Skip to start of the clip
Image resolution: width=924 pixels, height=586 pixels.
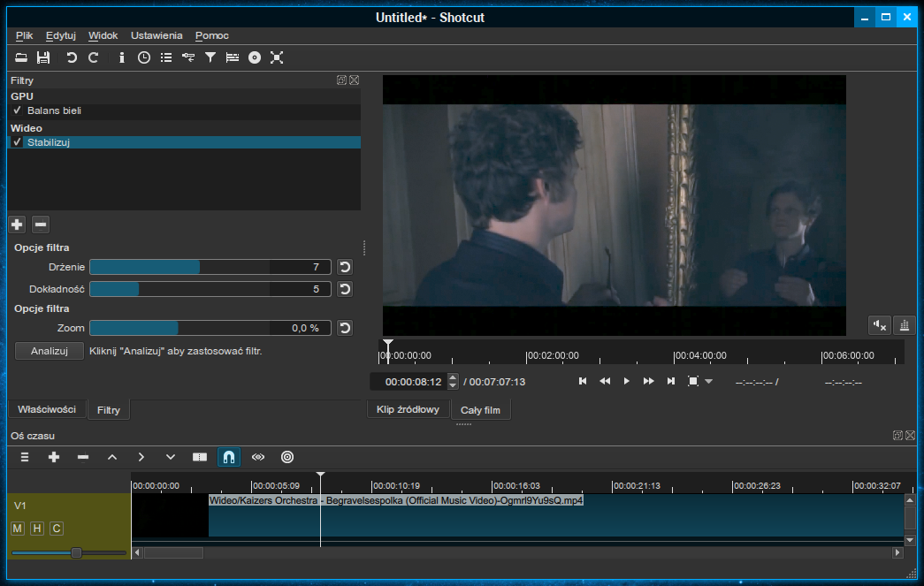pyautogui.click(x=582, y=381)
